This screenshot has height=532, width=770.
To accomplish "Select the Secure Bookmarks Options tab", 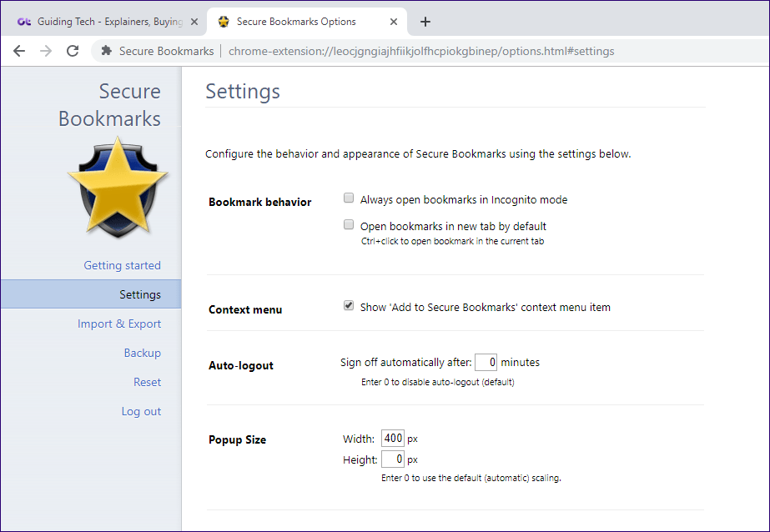I will [307, 22].
